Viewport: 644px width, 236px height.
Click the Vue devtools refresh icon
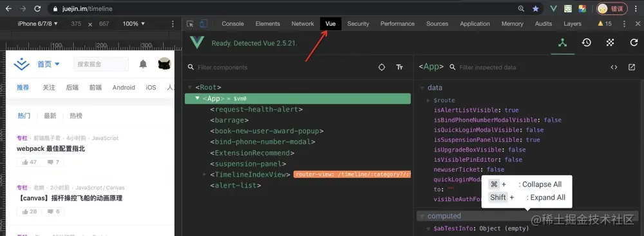click(x=634, y=43)
